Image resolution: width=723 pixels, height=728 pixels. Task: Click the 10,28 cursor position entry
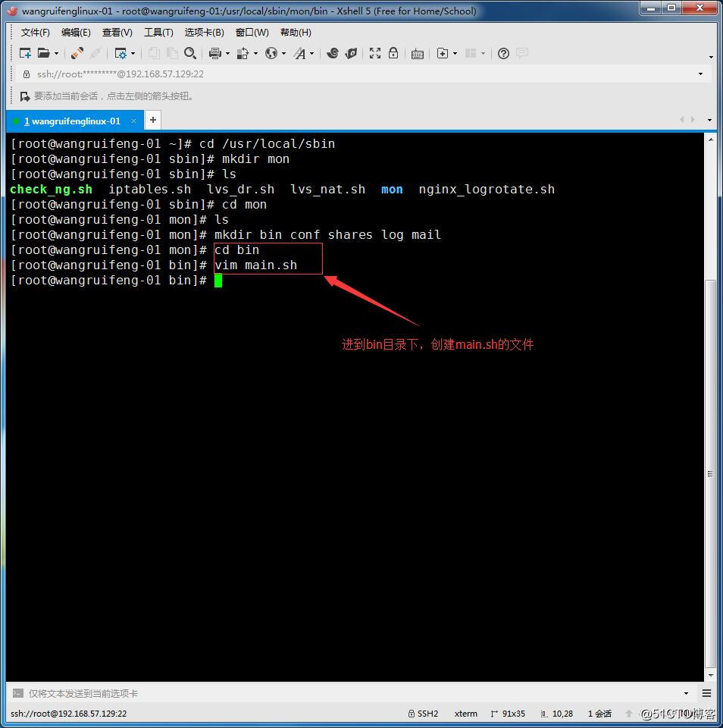click(557, 714)
